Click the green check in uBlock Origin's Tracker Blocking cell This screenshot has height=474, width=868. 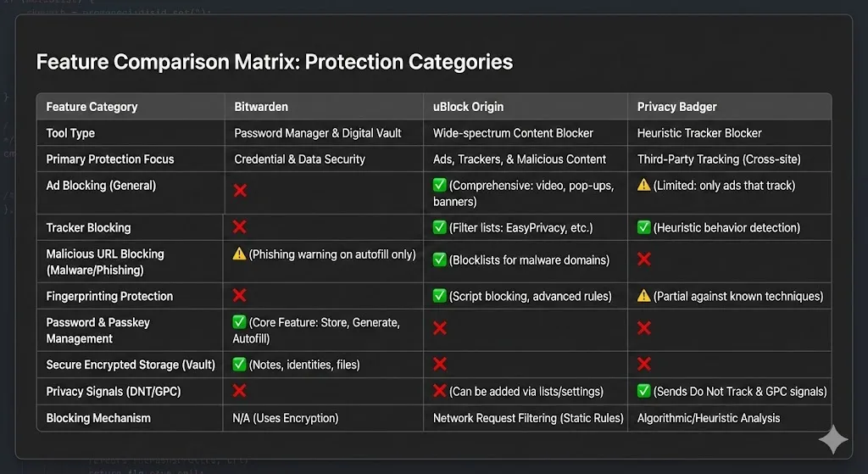pyautogui.click(x=440, y=227)
